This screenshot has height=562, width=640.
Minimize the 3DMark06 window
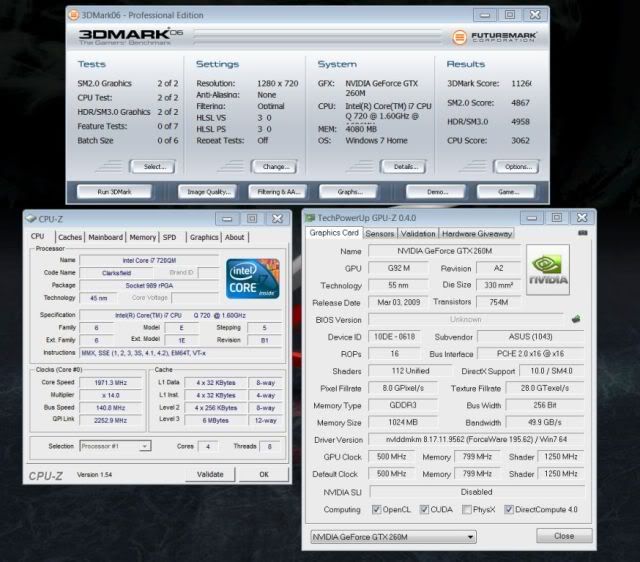click(x=485, y=15)
